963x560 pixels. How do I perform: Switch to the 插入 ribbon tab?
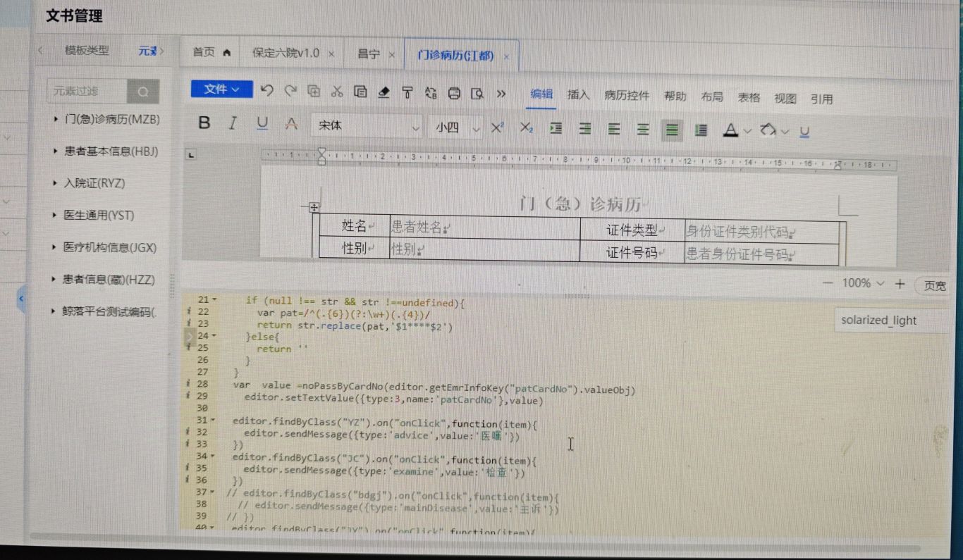[x=578, y=95]
